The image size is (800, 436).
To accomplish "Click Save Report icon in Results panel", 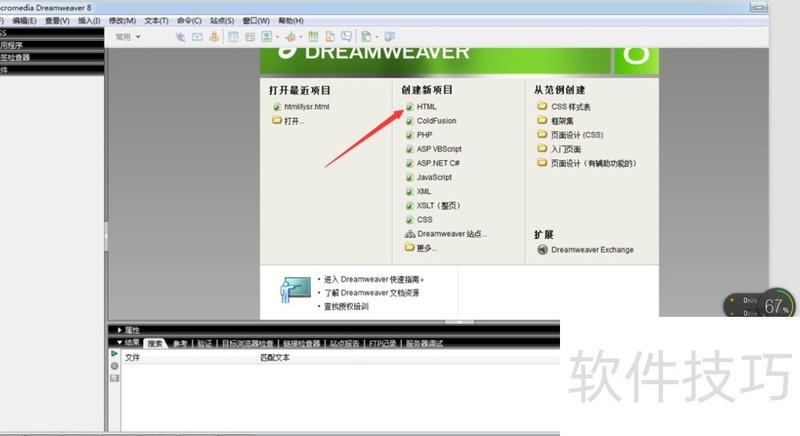I will (x=114, y=378).
